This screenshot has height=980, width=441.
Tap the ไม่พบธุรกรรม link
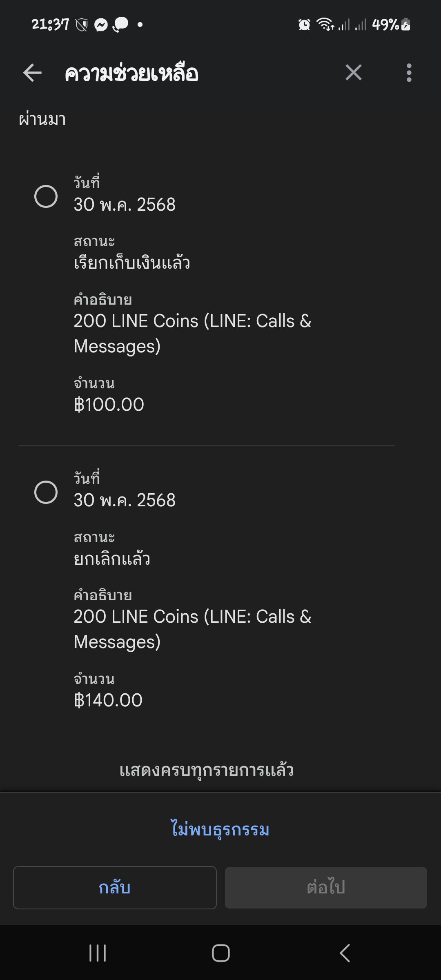point(220,829)
